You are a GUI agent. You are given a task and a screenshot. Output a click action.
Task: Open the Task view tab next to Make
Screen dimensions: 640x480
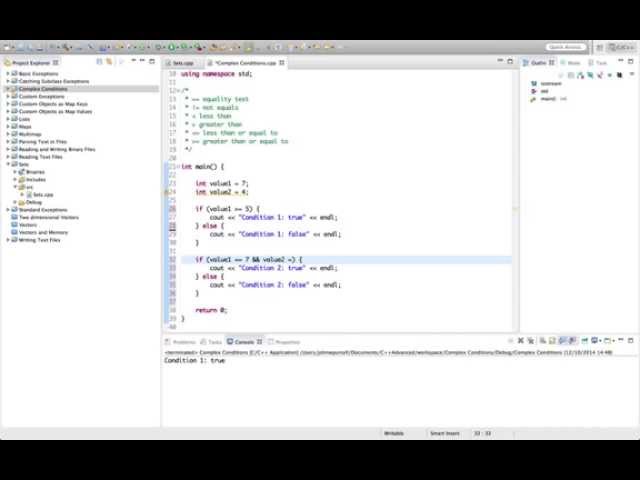598,62
